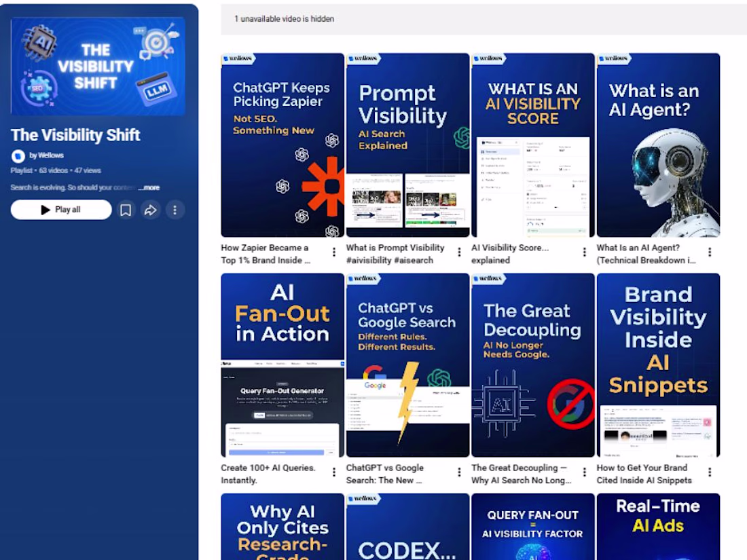Click the 1 unavailable video is hidden notice
The height and width of the screenshot is (560, 747).
tap(284, 19)
